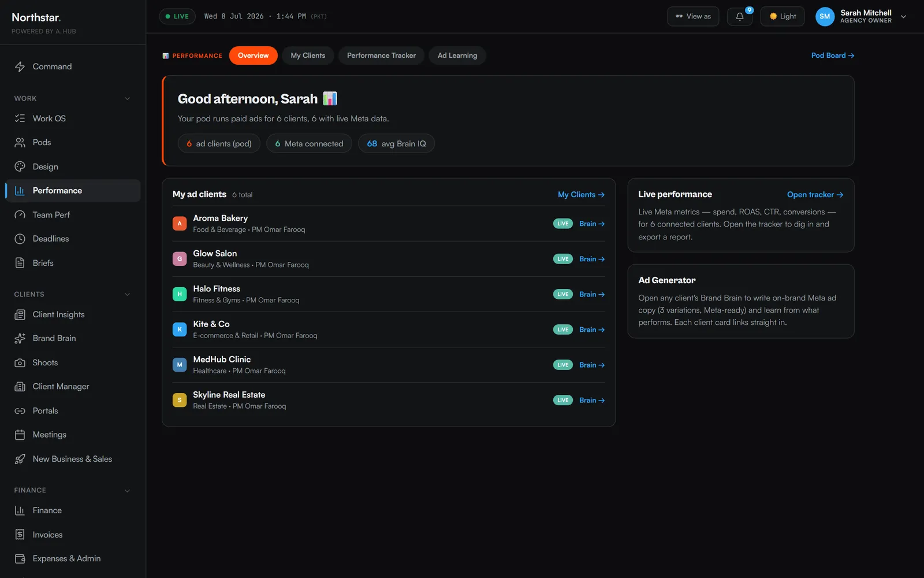Switch to the Performance Tracker tab

[381, 55]
